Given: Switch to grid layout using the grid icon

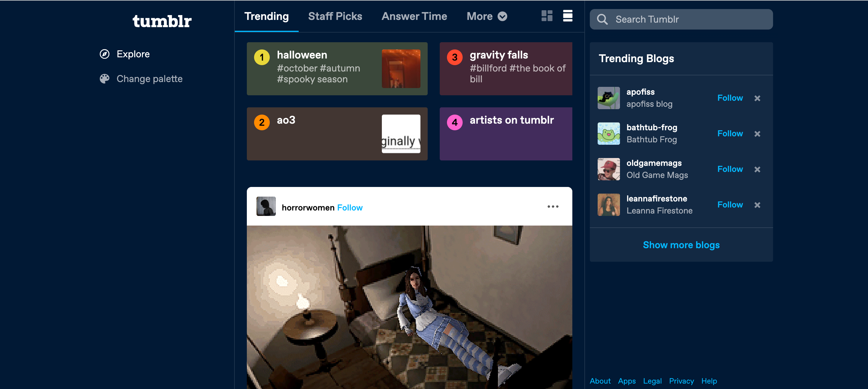Looking at the screenshot, I should (x=546, y=16).
